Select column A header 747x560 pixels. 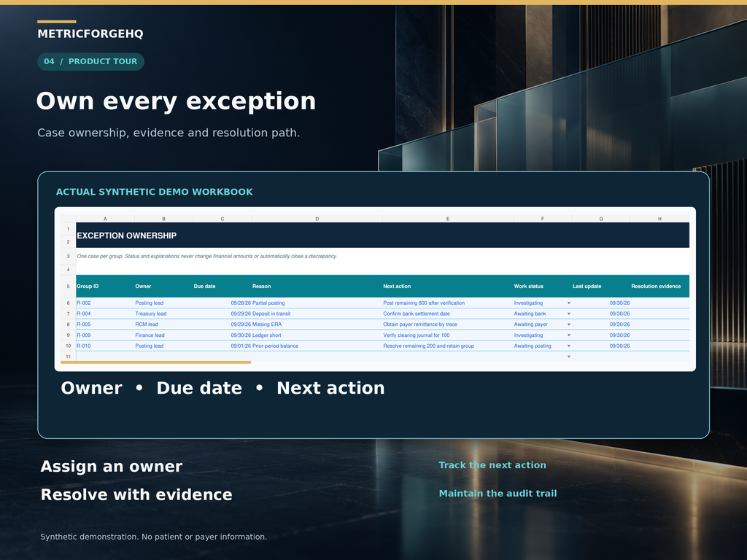click(105, 219)
